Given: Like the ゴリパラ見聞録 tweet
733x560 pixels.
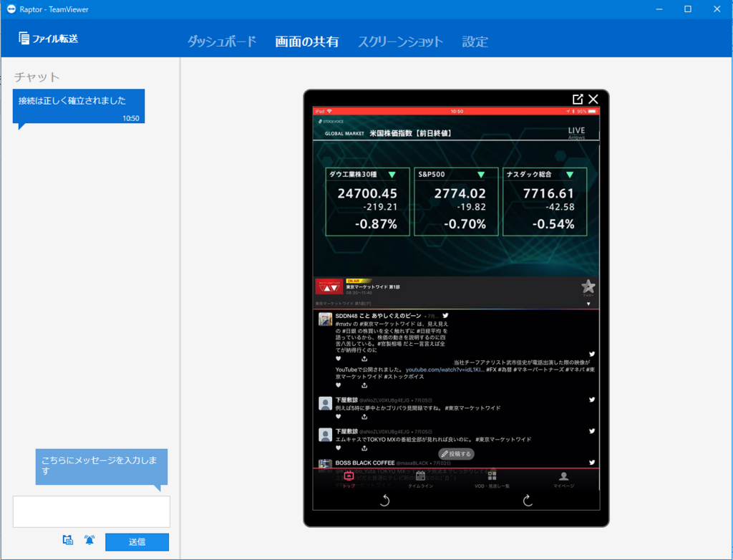Looking at the screenshot, I should coord(339,417).
